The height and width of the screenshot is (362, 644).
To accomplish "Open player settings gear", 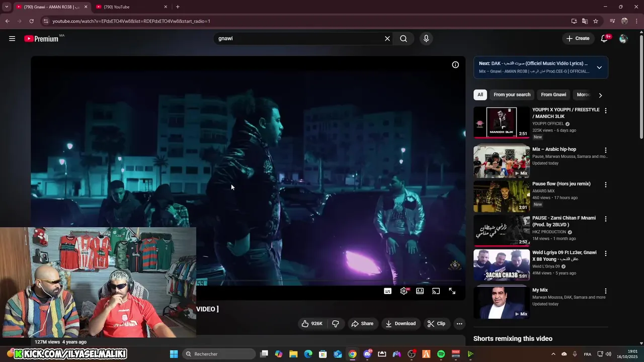I will [404, 291].
